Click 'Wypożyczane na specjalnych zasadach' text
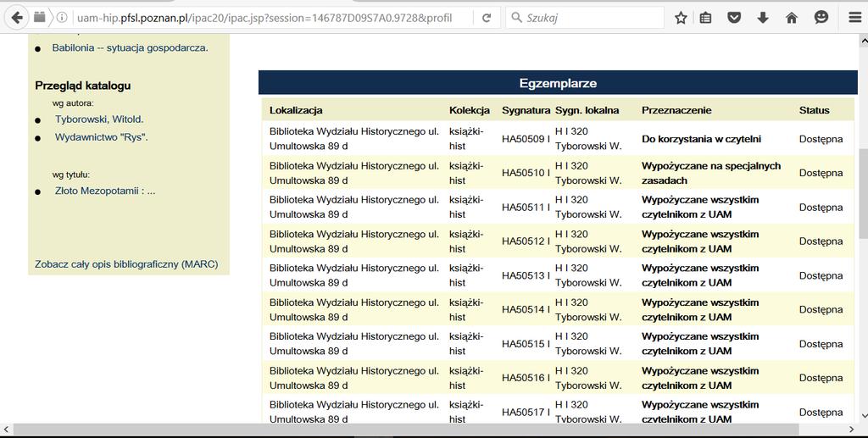Screen dimensions: 868x438 (x=711, y=173)
